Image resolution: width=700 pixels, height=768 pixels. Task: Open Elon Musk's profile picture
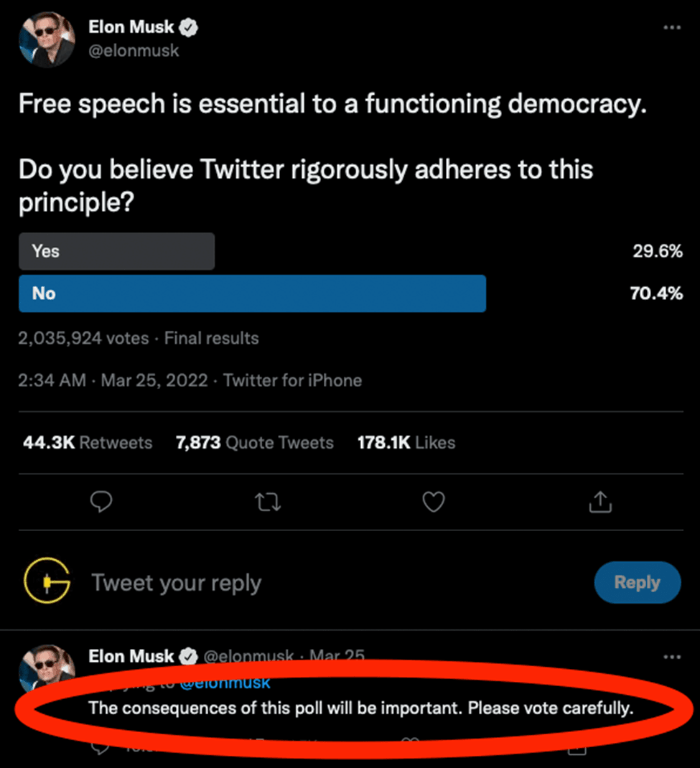click(46, 40)
